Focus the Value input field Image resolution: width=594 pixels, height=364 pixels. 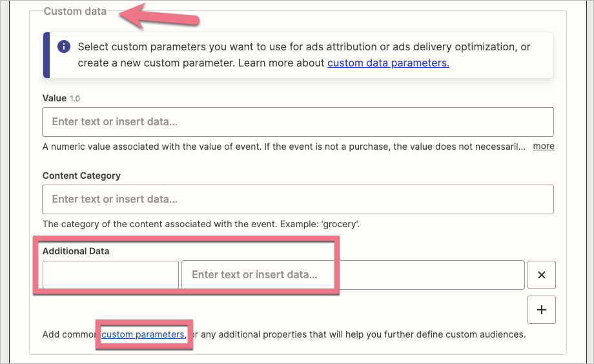(298, 121)
